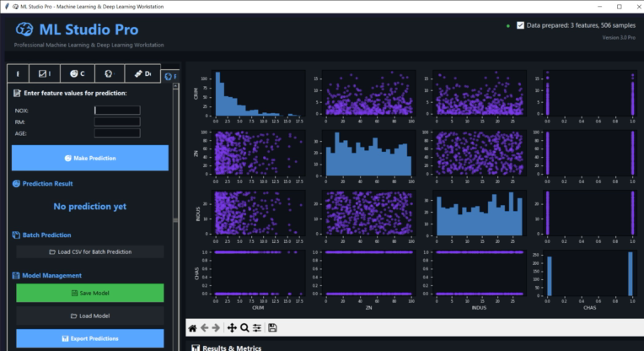Click scatter plot of ZN (y) against CHAS (x)

pos(589,153)
